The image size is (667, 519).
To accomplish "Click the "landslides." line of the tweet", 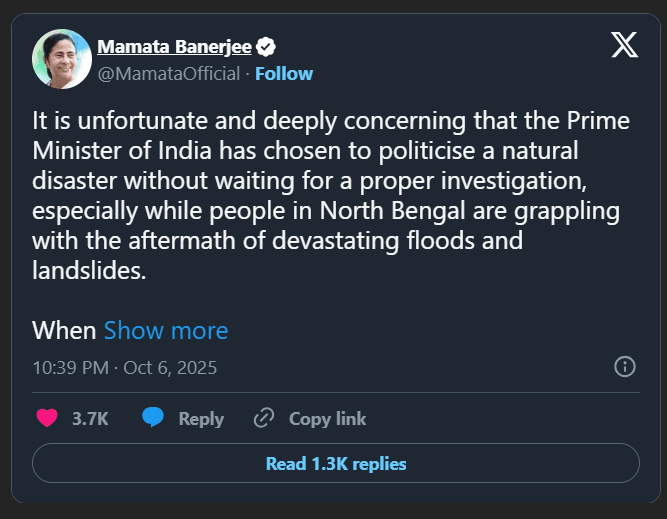I will pos(89,271).
